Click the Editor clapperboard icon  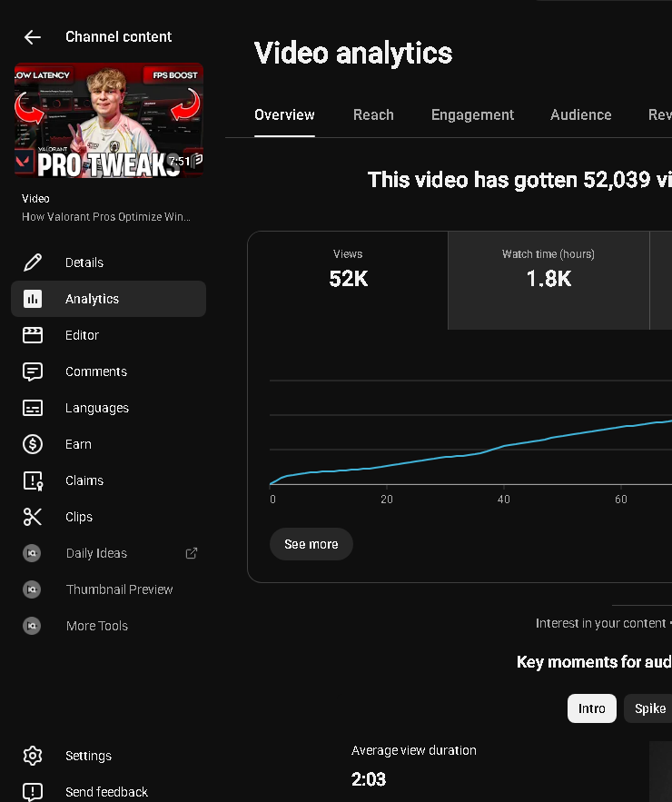pos(33,335)
